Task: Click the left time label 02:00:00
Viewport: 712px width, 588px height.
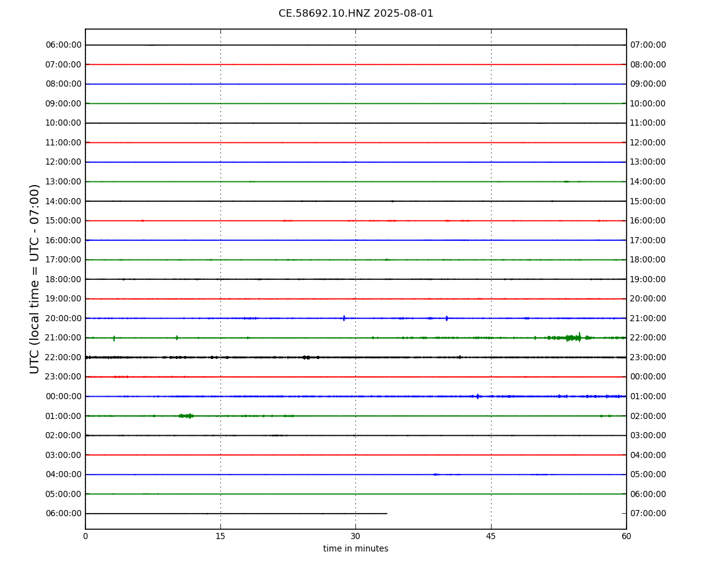Action: [x=64, y=436]
